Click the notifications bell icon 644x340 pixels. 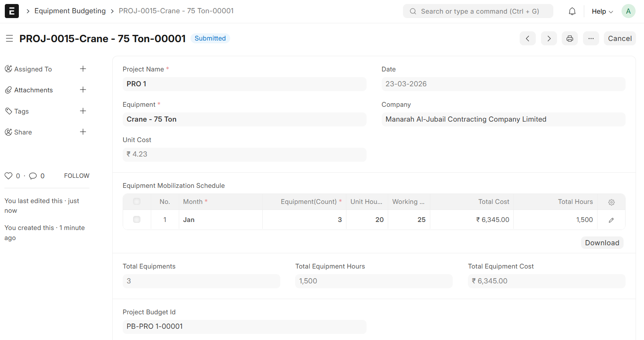click(572, 11)
